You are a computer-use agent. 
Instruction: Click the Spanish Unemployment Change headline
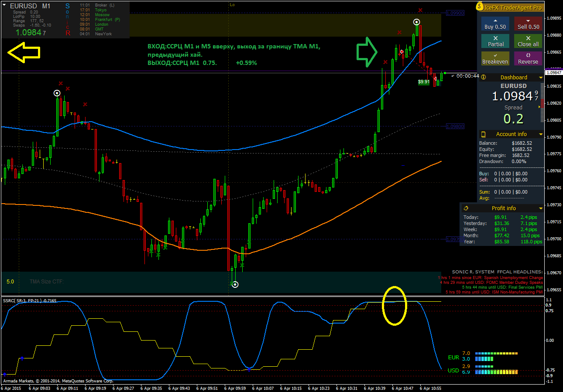click(x=491, y=277)
